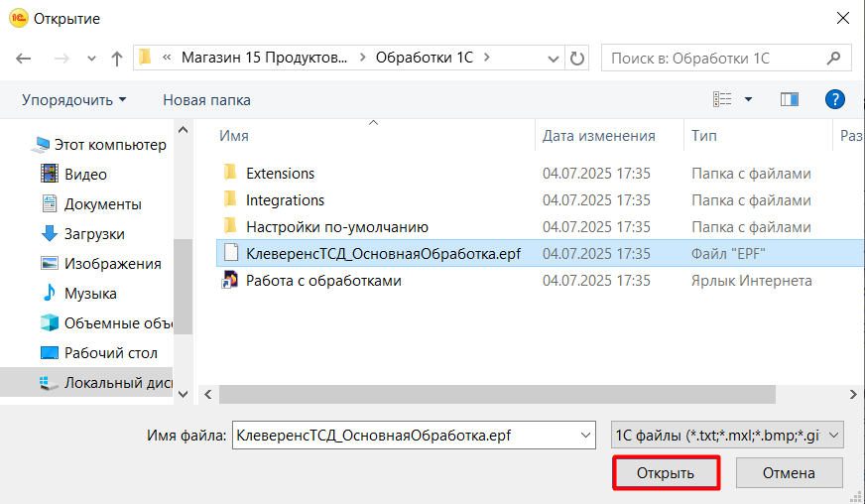Image resolution: width=865 pixels, height=504 pixels.
Task: Open Рабочий стол in the sidebar
Action: (x=99, y=353)
